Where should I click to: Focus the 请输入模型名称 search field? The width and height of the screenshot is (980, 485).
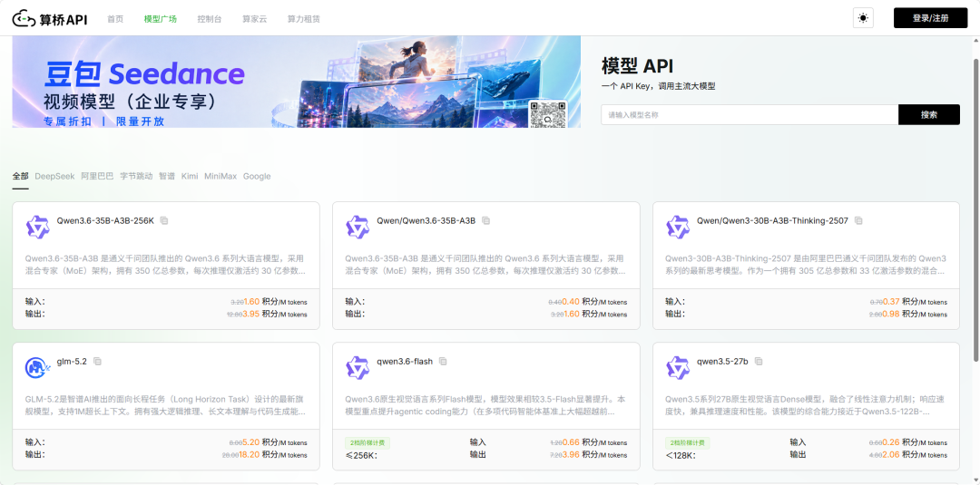750,115
